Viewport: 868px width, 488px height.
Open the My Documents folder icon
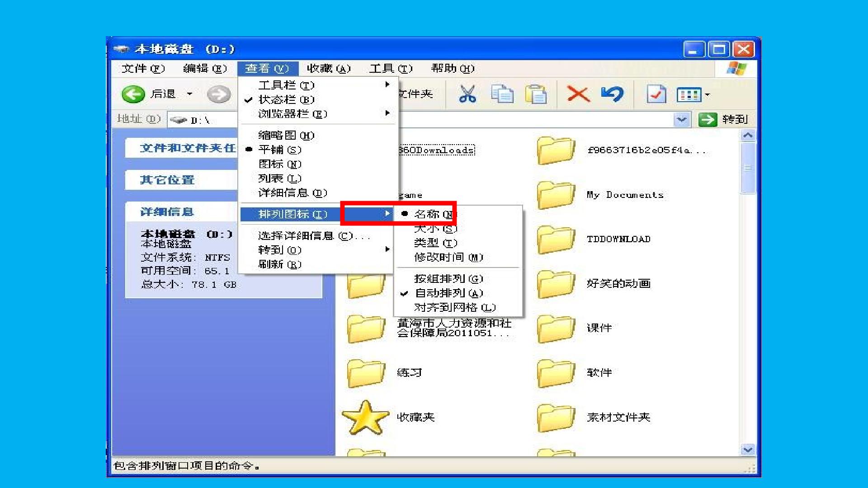coord(556,195)
